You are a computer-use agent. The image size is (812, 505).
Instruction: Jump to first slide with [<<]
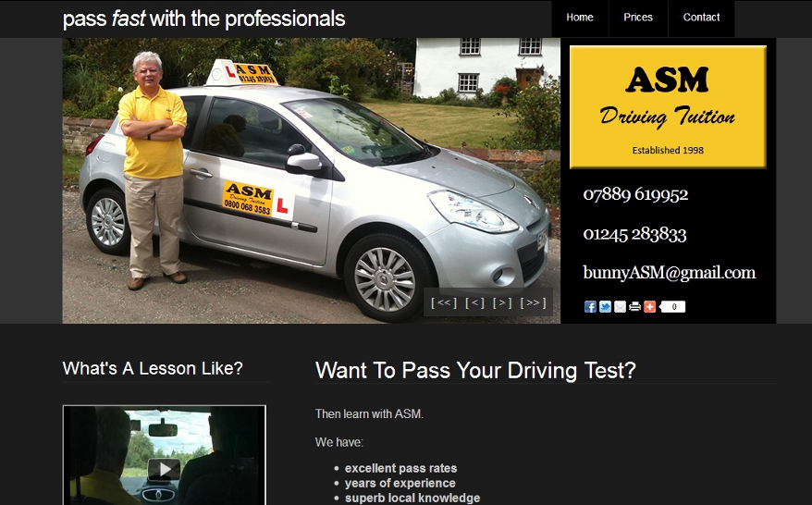(444, 302)
